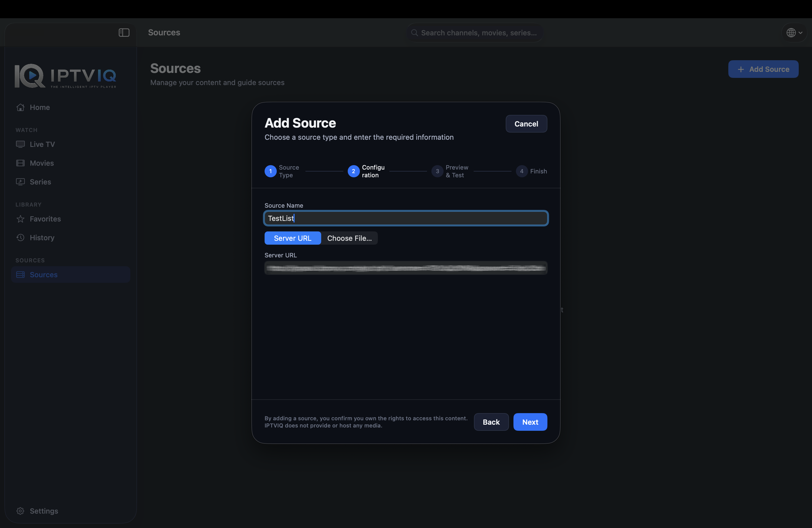Select Sources in the sidebar

point(71,275)
